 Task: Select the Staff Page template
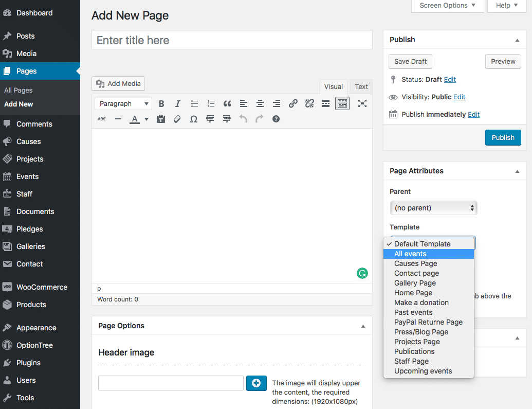coord(429,361)
